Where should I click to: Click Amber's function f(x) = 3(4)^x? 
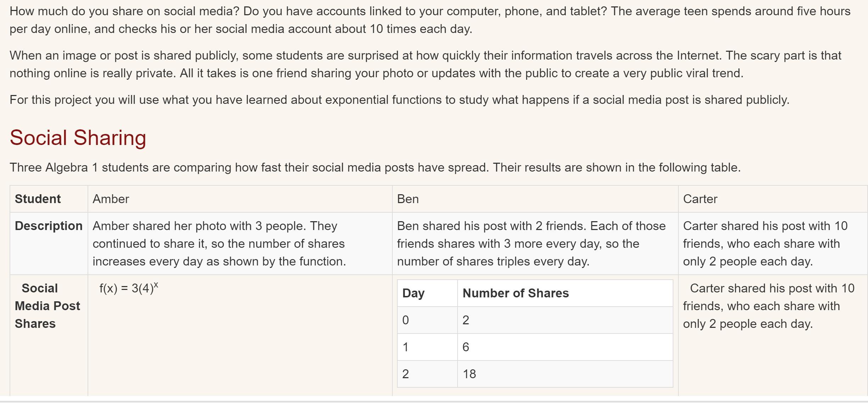129,288
